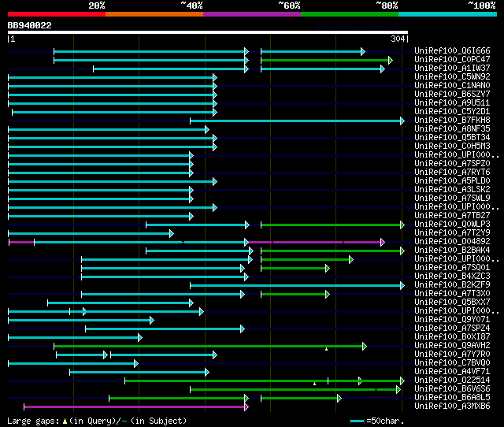504x427 pixels.
Task: Select the UniRef100_A7T3X0 label
Action: pyautogui.click(x=452, y=294)
